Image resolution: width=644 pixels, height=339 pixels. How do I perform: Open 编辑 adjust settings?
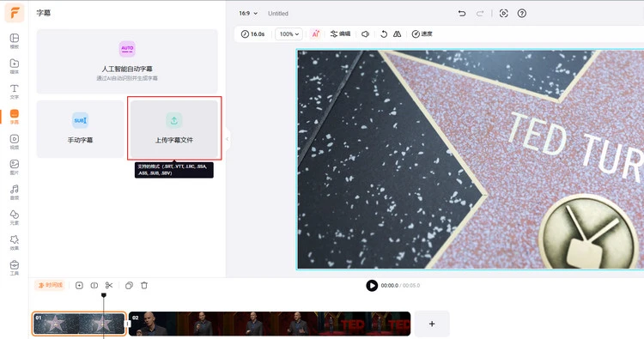340,33
